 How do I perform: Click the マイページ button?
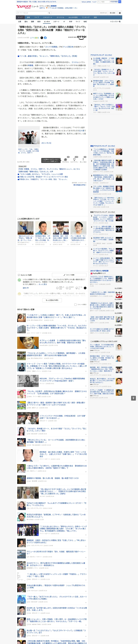(103, 13)
